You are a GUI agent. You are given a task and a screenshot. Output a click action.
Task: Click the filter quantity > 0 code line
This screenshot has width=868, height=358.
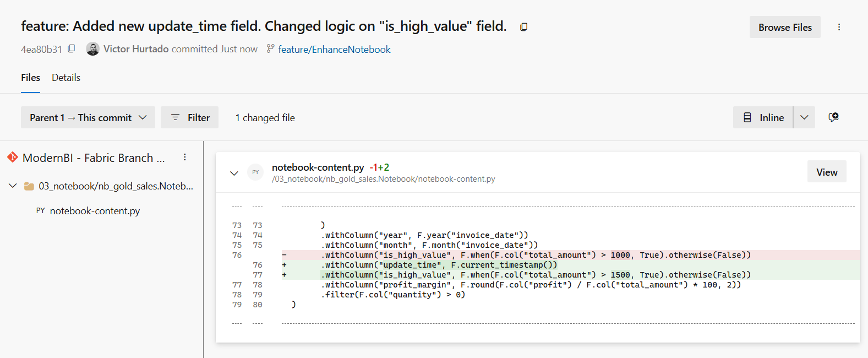coord(393,295)
